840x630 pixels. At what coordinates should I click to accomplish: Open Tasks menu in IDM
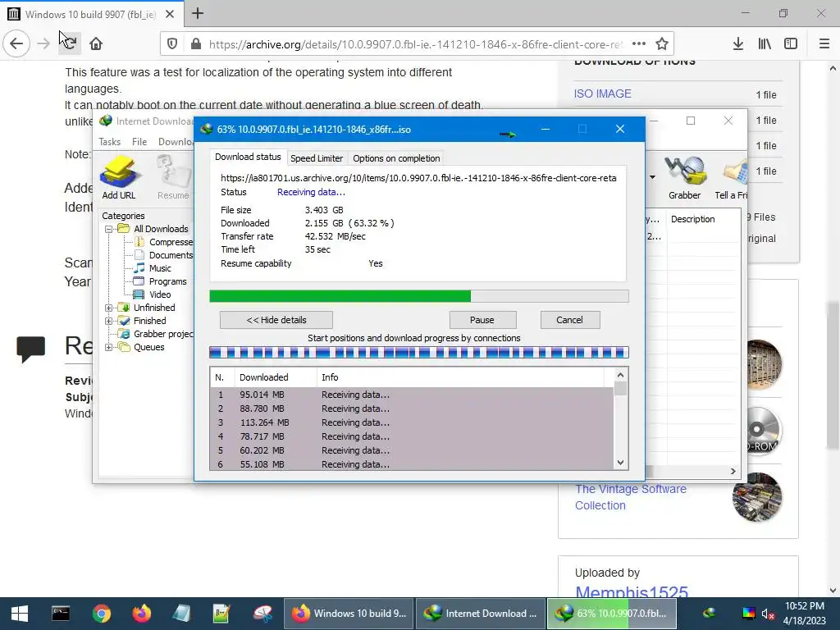point(109,141)
